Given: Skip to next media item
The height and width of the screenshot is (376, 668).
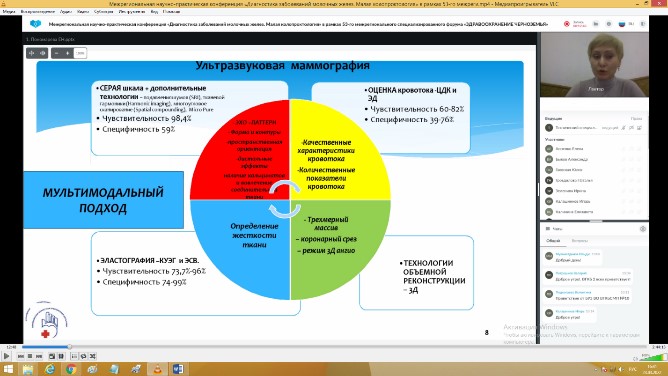Looking at the screenshot, I should point(39,356).
